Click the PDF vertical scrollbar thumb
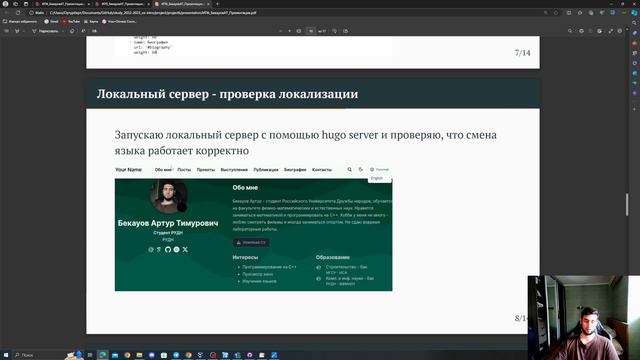The height and width of the screenshot is (360, 640). point(627,204)
